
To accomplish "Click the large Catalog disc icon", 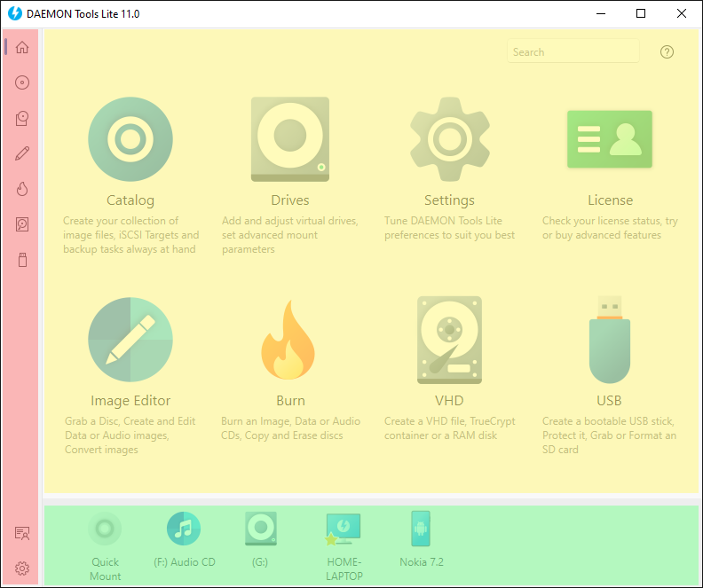I will tap(130, 139).
